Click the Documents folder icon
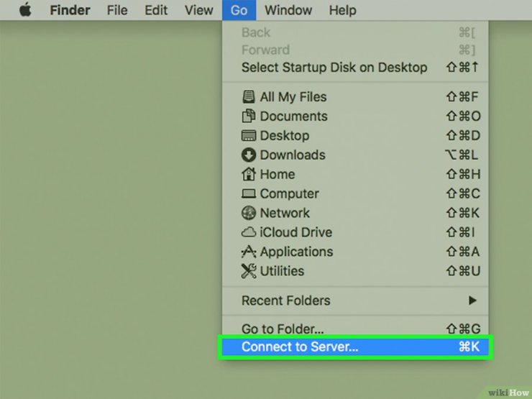The height and width of the screenshot is (399, 532). [248, 116]
